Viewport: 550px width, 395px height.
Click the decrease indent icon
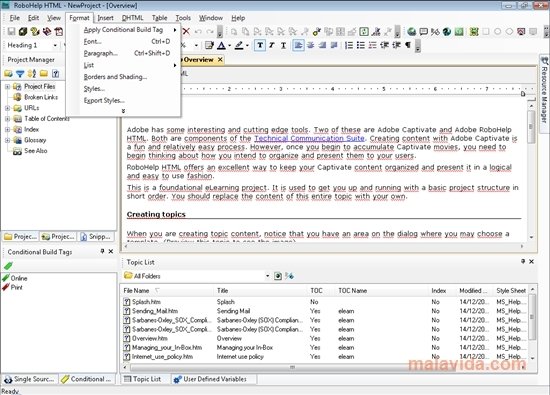pyautogui.click(x=384, y=45)
